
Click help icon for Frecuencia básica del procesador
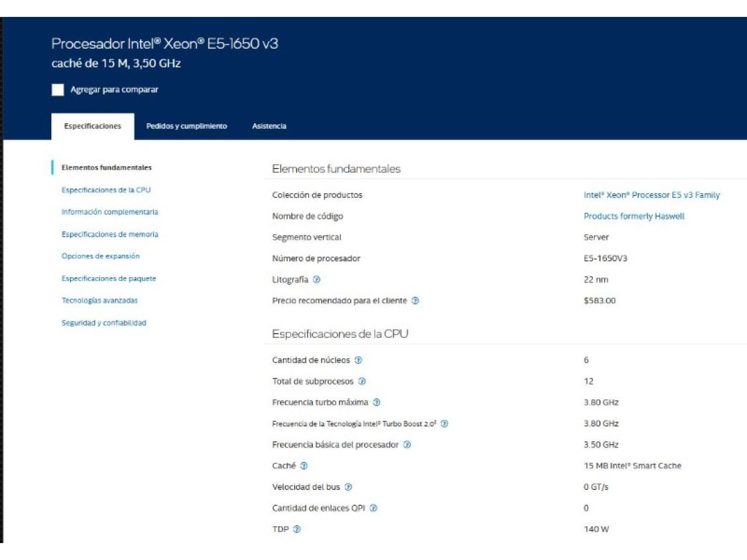(x=407, y=444)
